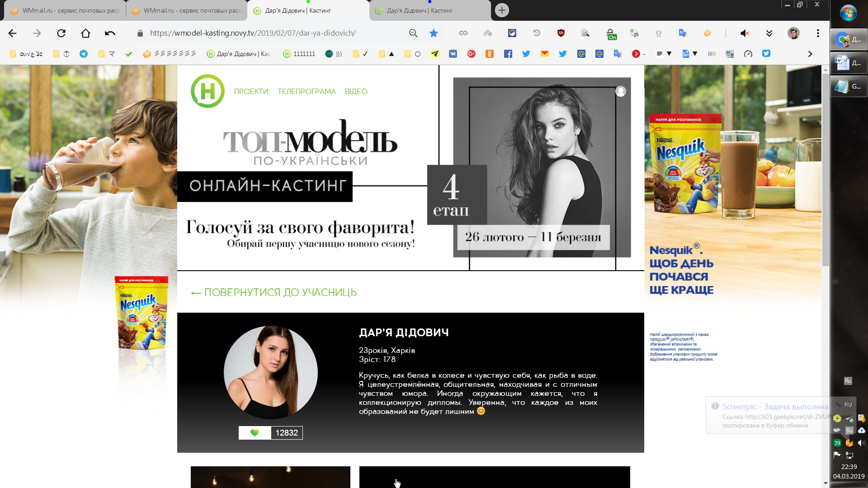868x488 pixels.
Task: Expand hidden extensions double-chevron
Action: [769, 33]
